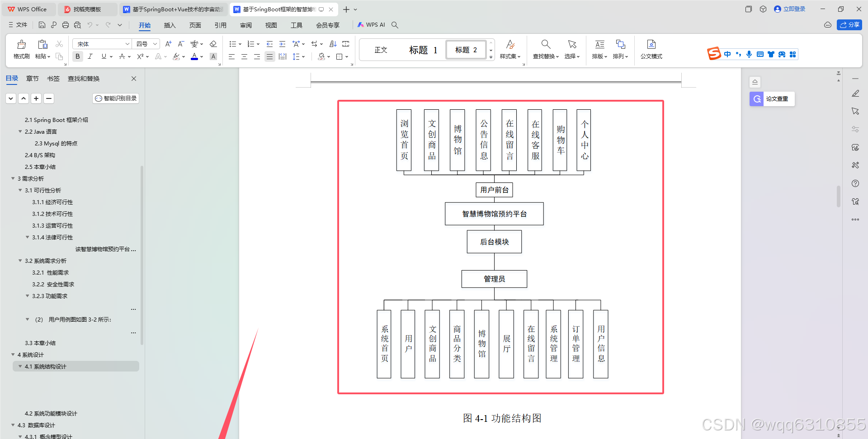This screenshot has height=439, width=868.
Task: Click the Style Set icon
Action: coord(510,44)
